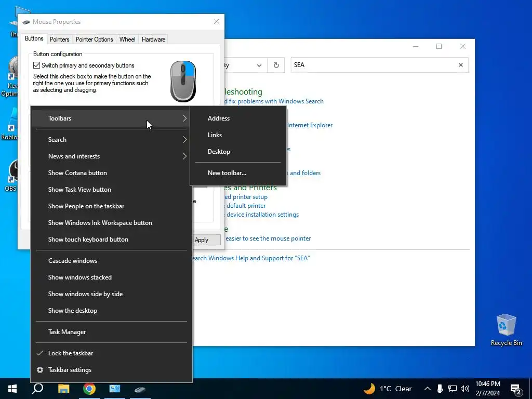
Task: Click the refresh button in Control Panel
Action: pos(276,65)
